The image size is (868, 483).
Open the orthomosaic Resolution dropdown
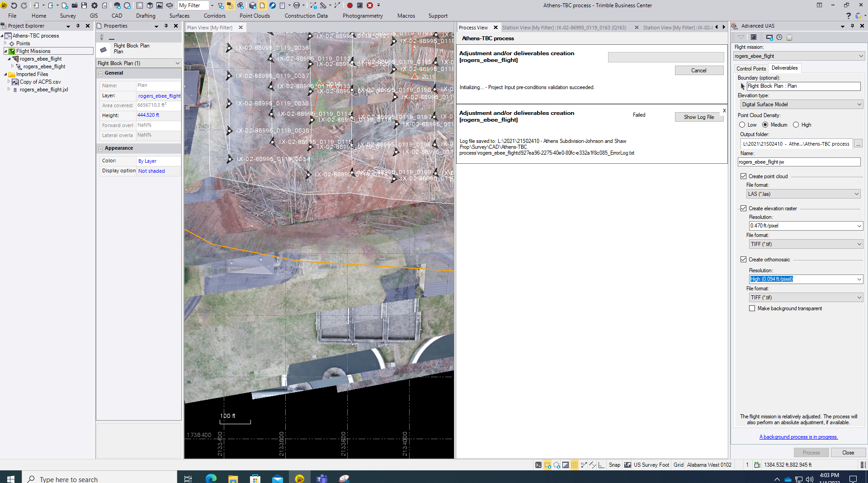tap(806, 279)
